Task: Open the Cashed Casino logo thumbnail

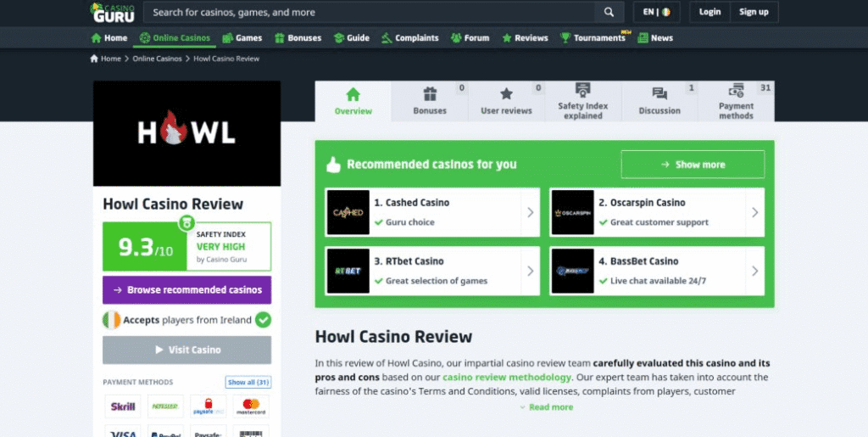Action: 348,213
